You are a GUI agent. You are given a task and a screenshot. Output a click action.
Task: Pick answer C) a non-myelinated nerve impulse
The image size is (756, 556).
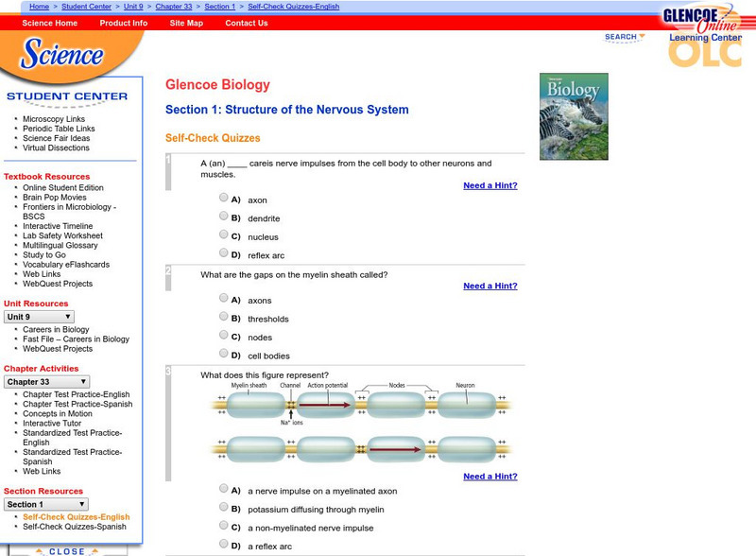pos(224,525)
